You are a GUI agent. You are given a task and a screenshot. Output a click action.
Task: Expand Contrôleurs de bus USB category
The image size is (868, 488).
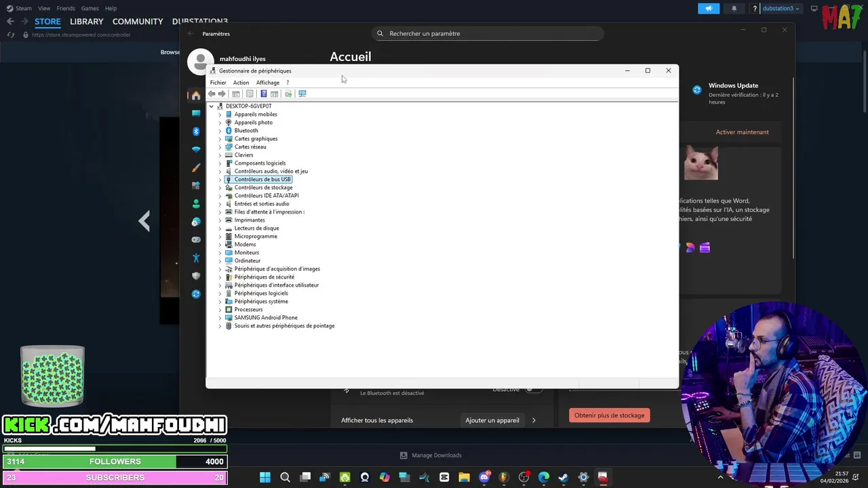click(x=220, y=180)
